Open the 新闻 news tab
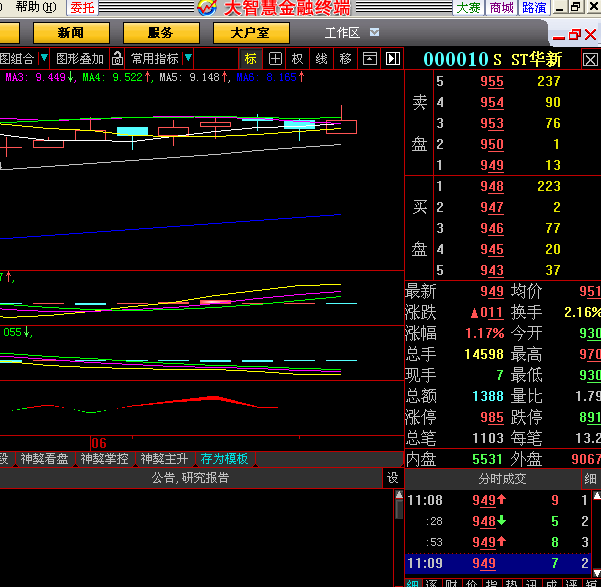This screenshot has height=587, width=601. [71, 33]
